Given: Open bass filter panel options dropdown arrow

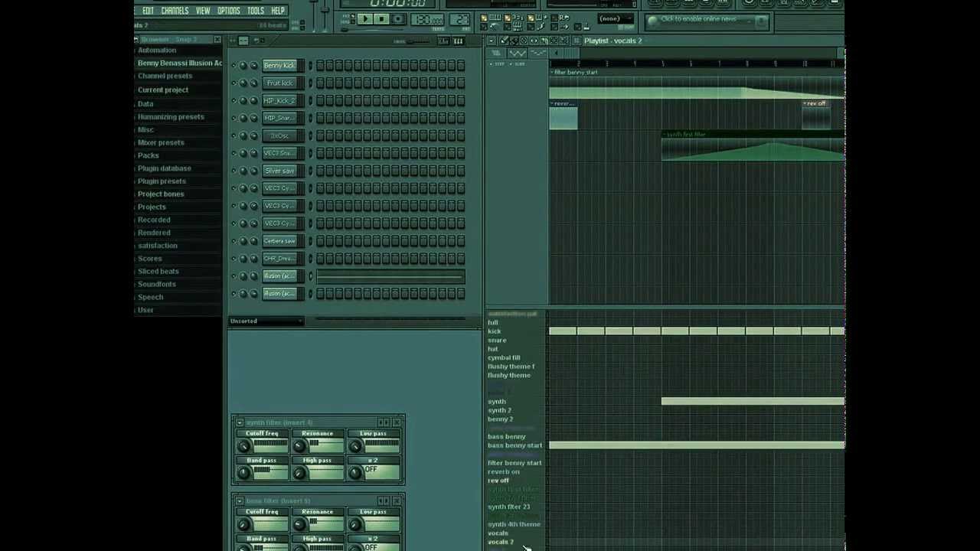Looking at the screenshot, I should 240,500.
